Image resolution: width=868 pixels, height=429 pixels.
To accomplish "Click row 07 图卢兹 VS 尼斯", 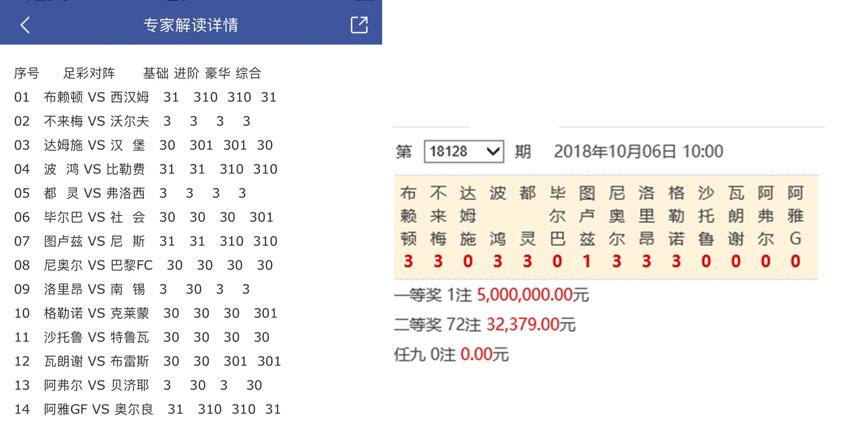I will [146, 241].
